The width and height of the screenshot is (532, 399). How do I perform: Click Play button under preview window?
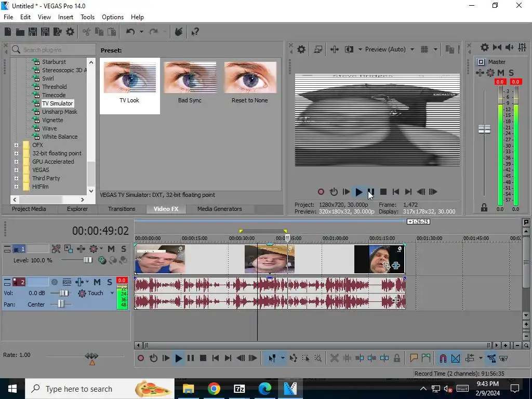click(x=358, y=192)
